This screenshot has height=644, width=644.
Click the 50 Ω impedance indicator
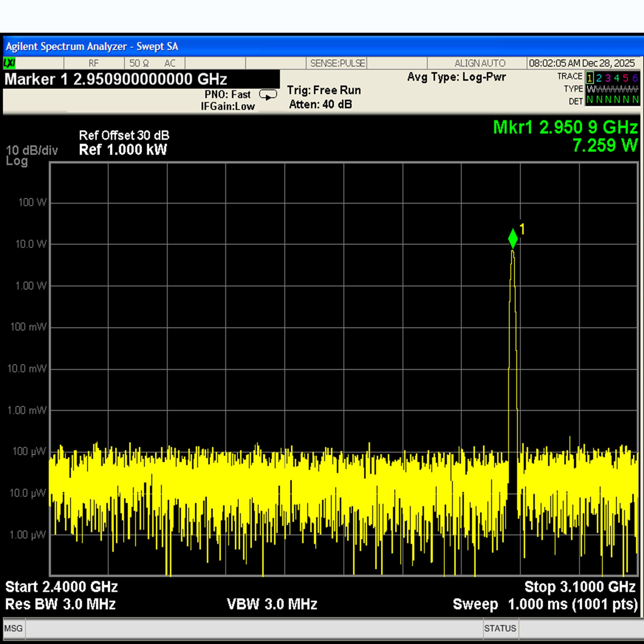pyautogui.click(x=139, y=63)
